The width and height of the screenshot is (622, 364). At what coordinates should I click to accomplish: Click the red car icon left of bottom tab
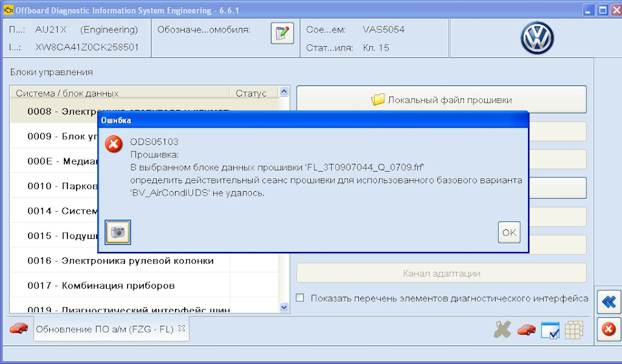pos(18,328)
